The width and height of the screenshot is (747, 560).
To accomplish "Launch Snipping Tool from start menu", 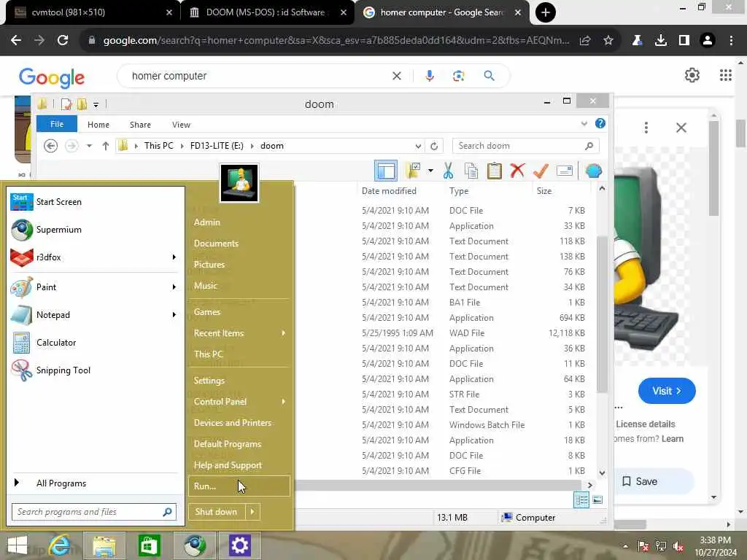I will pyautogui.click(x=93, y=370).
